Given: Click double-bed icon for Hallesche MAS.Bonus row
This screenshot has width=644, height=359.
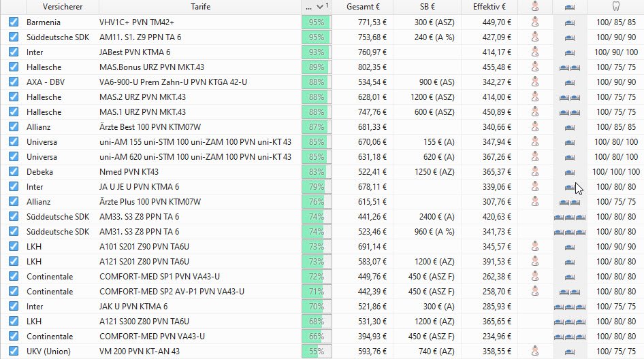Looking at the screenshot, I should pos(570,68).
